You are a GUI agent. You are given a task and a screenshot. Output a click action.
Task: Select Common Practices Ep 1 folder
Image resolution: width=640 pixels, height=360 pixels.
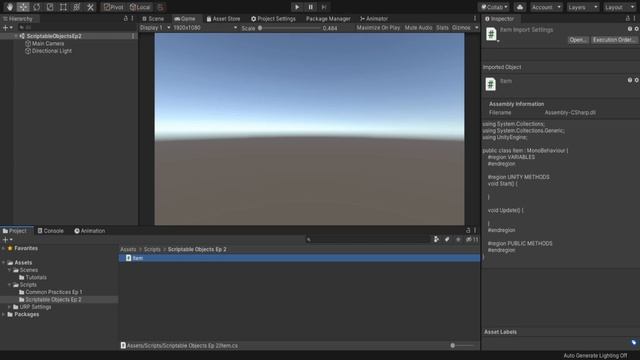54,292
